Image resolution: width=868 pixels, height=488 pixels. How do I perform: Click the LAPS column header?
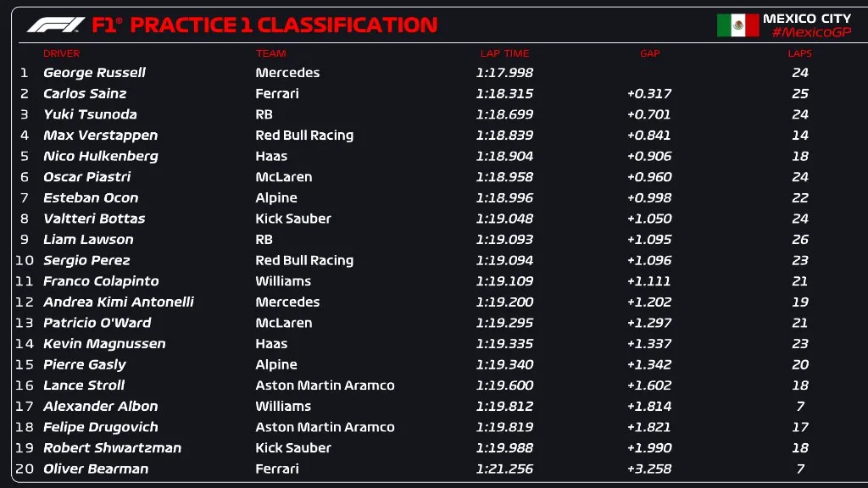click(x=799, y=53)
